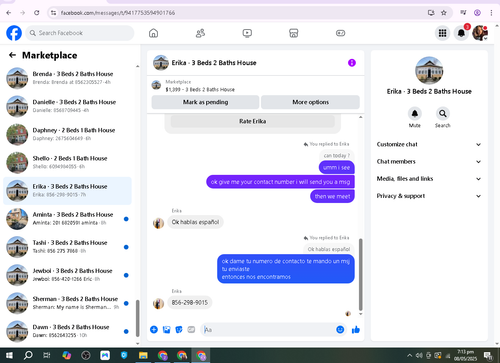This screenshot has height=363, width=500.
Task: Mute this conversation with the bell icon
Action: tap(415, 114)
